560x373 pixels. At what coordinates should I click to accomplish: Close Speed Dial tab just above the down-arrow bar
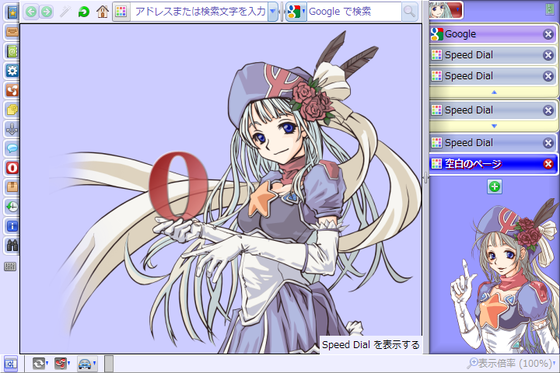pyautogui.click(x=548, y=110)
